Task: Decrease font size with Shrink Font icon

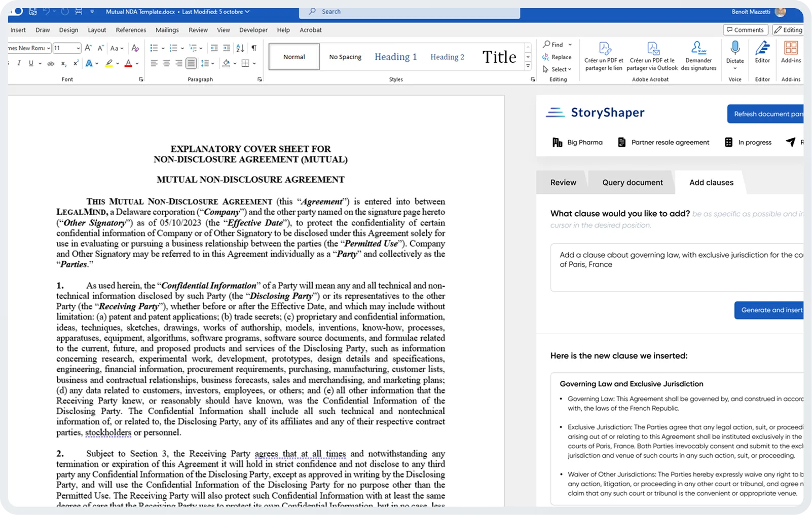Action: 100,48
